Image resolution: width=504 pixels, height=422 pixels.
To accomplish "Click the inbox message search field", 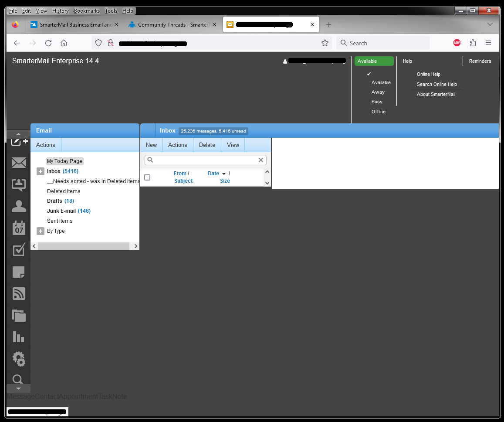I will tap(205, 160).
